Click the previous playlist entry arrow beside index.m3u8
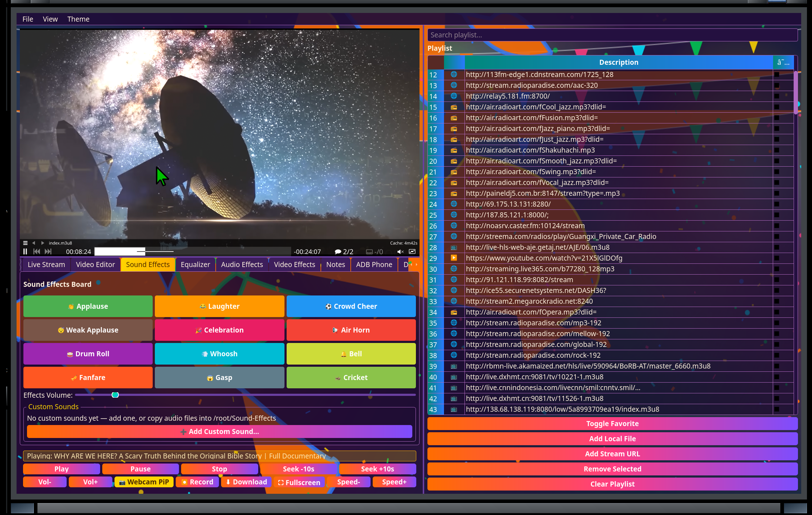812x515 pixels. click(x=34, y=243)
